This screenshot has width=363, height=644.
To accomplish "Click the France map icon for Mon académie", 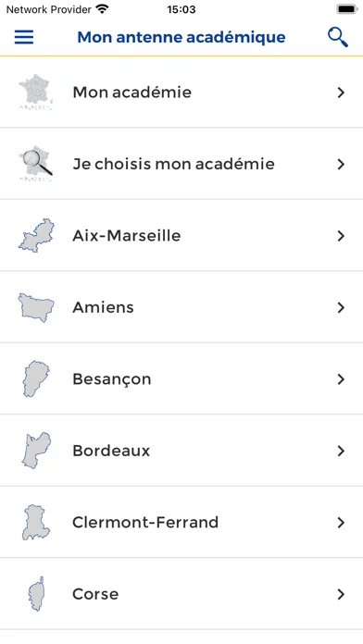I will tap(36, 92).
